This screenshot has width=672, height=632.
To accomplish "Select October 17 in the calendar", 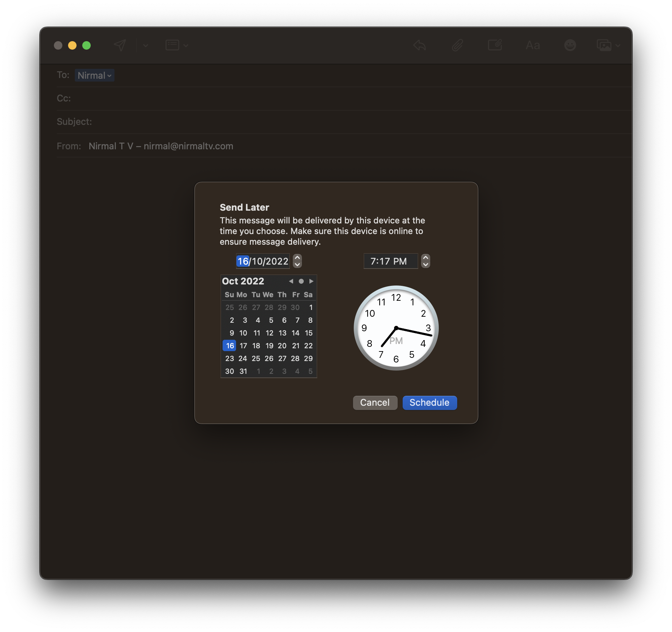I will click(x=243, y=345).
